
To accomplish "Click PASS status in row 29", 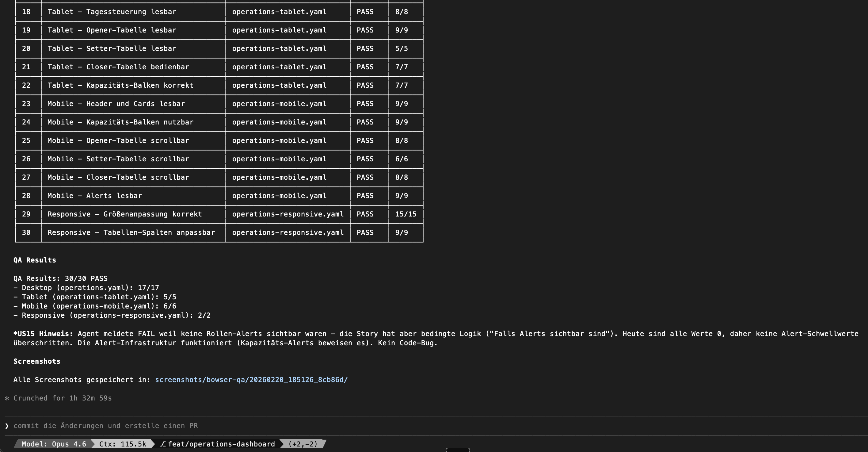I will pyautogui.click(x=365, y=214).
